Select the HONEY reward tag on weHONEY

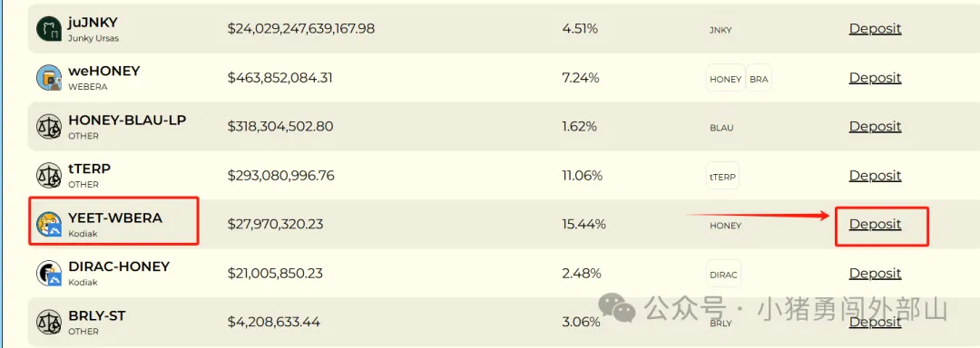coord(726,79)
